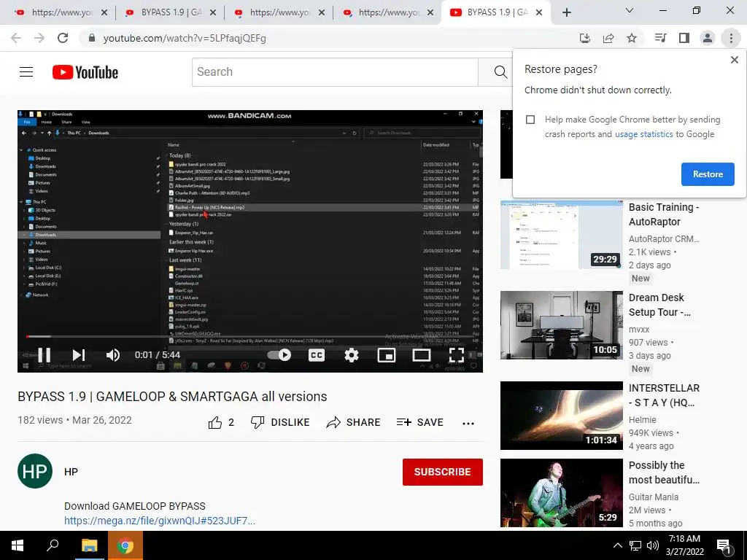
Task: Open Chrome profile menu
Action: click(708, 38)
